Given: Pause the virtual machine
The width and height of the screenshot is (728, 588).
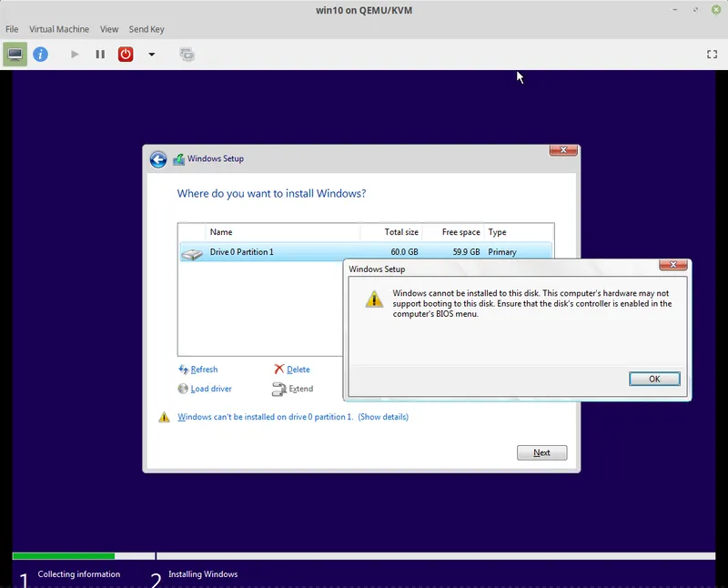Looking at the screenshot, I should pyautogui.click(x=100, y=55).
